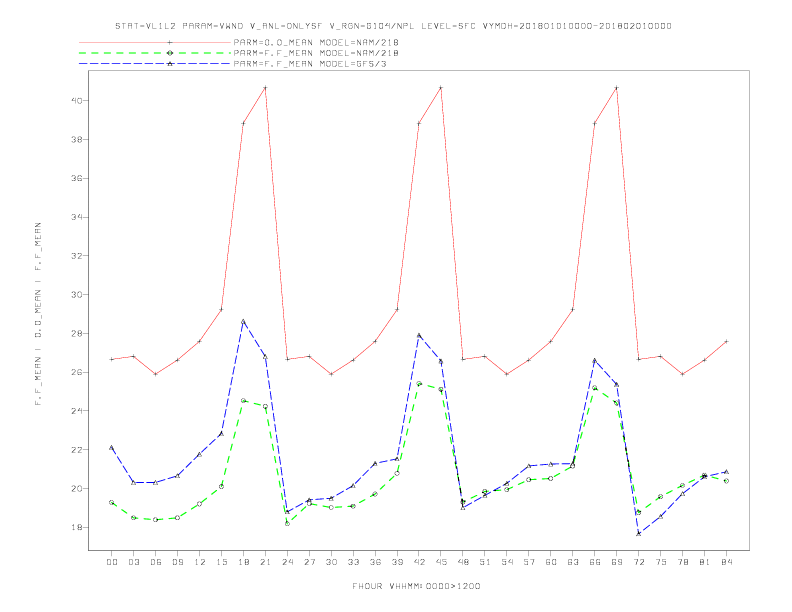This screenshot has height=612, width=792.
Task: Click the blue dashed legend line sample
Action: tap(155, 64)
